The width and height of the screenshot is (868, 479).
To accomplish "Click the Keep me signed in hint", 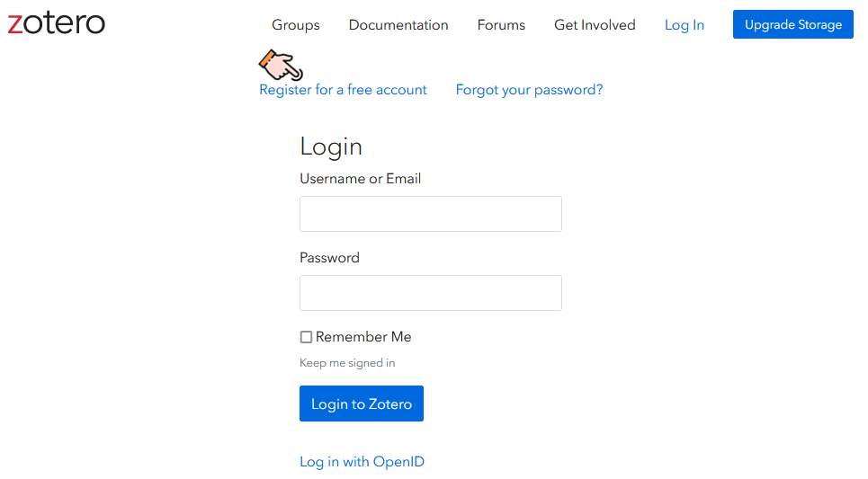I will 347,363.
